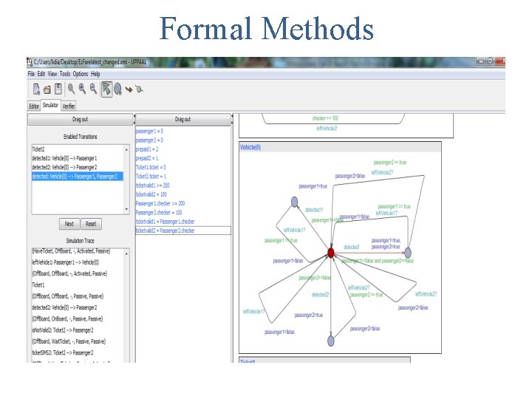Open the Options menu
The image size is (532, 399).
coord(81,74)
